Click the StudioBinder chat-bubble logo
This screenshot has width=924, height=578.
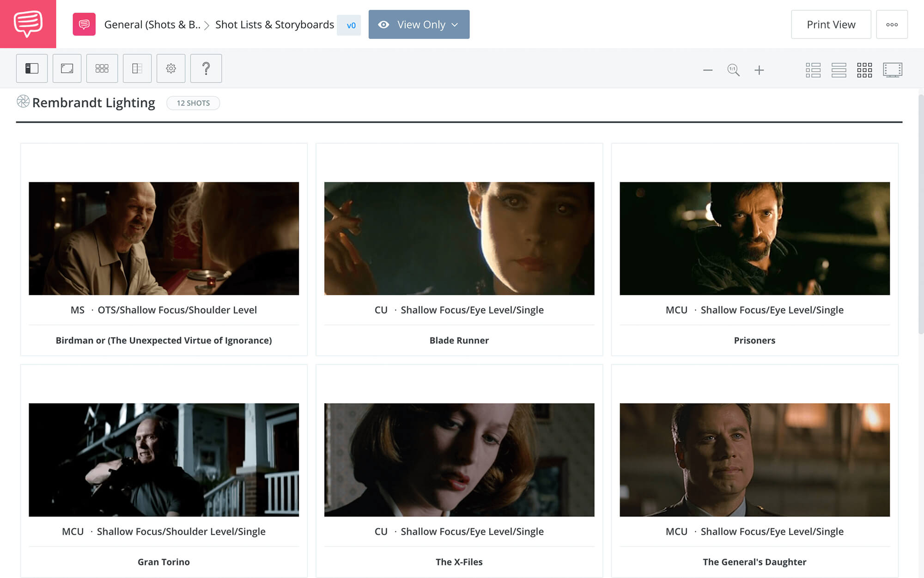click(28, 24)
